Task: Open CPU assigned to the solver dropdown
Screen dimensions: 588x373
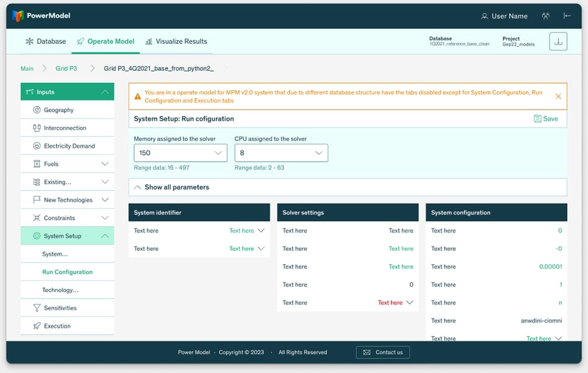Action: [281, 153]
